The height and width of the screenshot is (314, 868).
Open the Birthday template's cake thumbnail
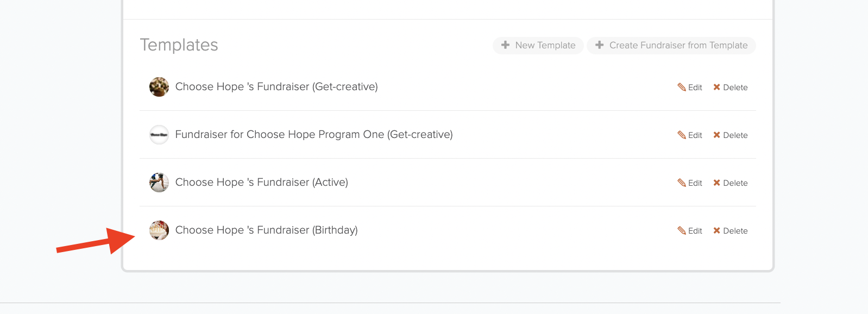(159, 230)
